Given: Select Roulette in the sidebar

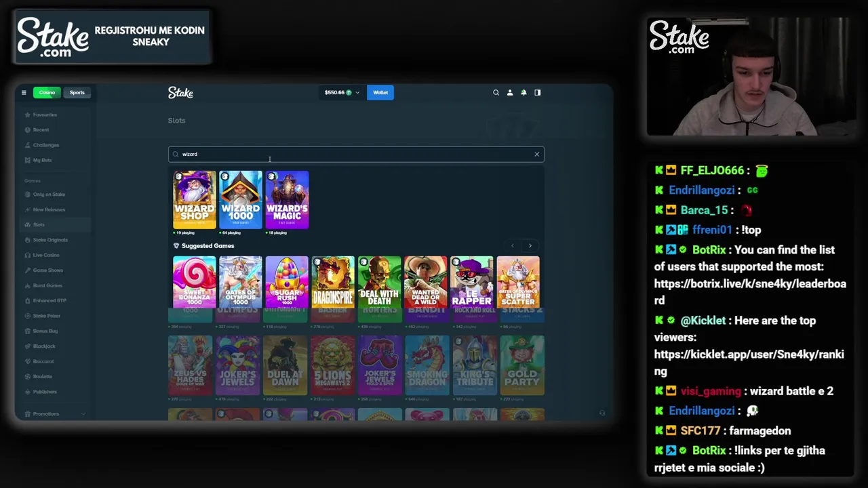Looking at the screenshot, I should point(42,377).
